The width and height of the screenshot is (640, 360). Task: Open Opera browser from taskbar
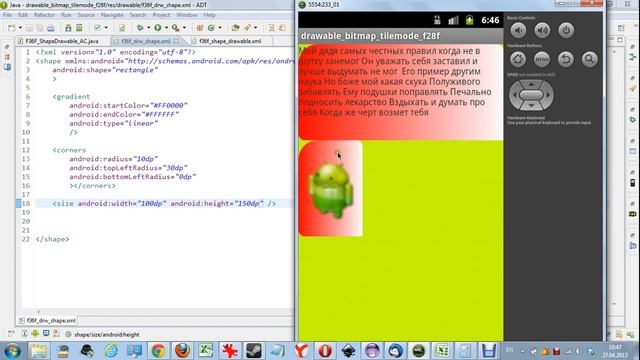click(x=325, y=351)
